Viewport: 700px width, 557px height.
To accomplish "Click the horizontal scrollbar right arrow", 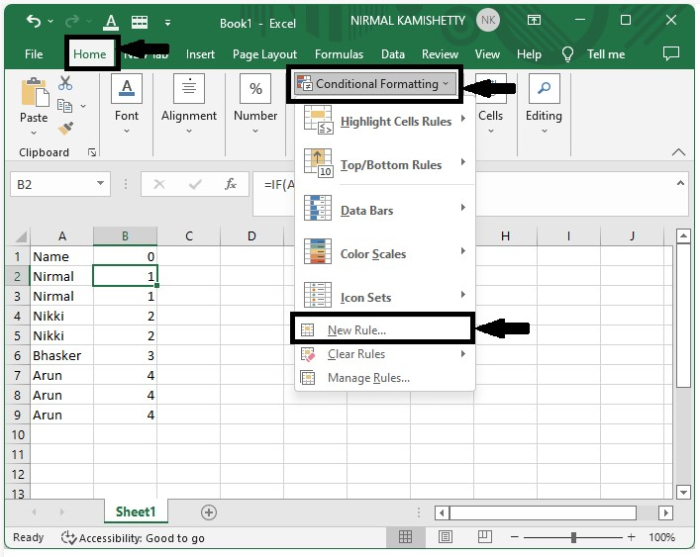I will point(666,512).
